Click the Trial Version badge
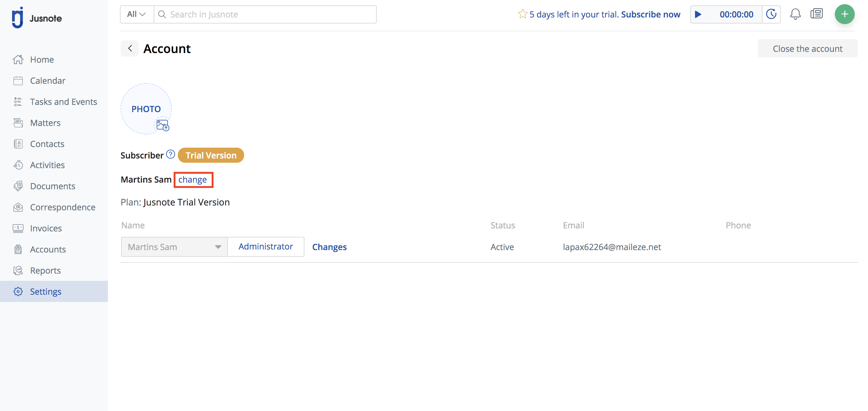This screenshot has height=411, width=868. tap(211, 155)
